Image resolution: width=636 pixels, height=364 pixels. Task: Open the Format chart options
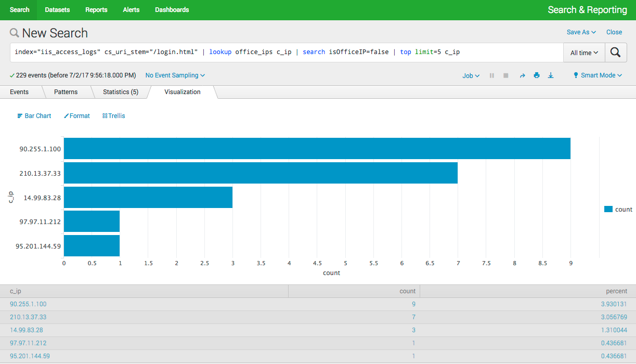tap(77, 116)
